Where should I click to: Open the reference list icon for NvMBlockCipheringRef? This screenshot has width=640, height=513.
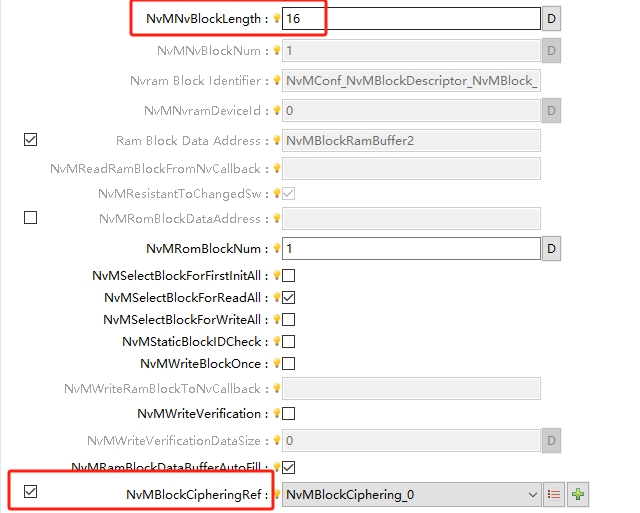click(x=555, y=493)
